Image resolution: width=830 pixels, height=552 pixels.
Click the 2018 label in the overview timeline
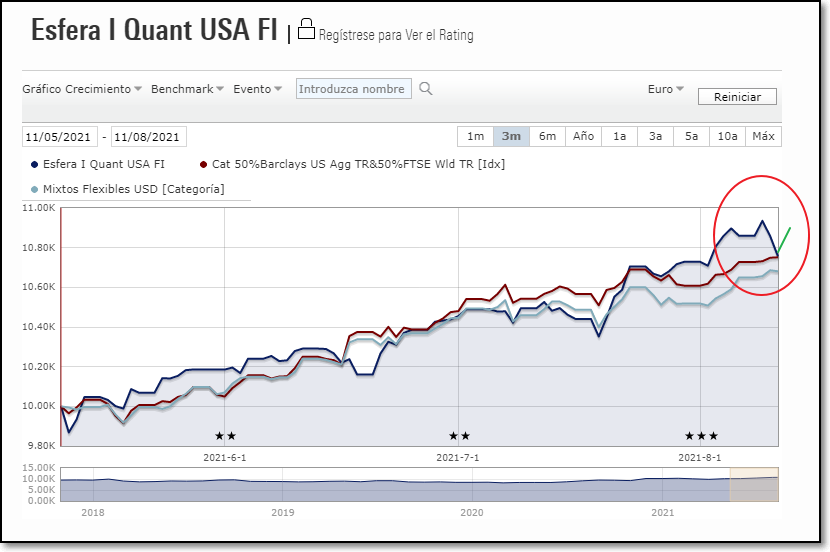[93, 512]
